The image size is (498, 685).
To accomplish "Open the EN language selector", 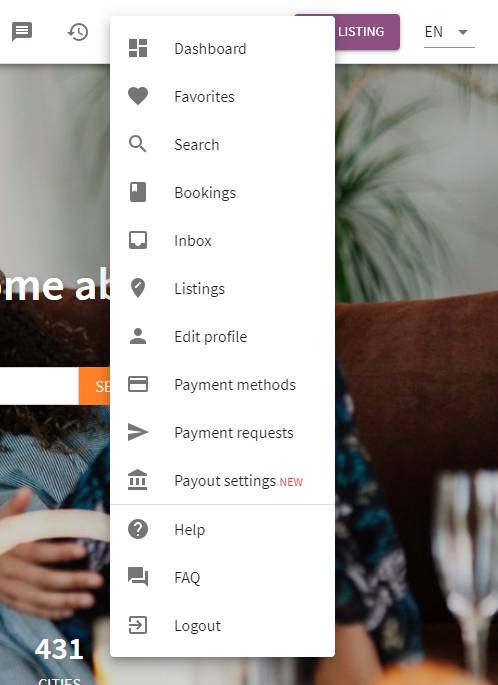I will (x=449, y=32).
